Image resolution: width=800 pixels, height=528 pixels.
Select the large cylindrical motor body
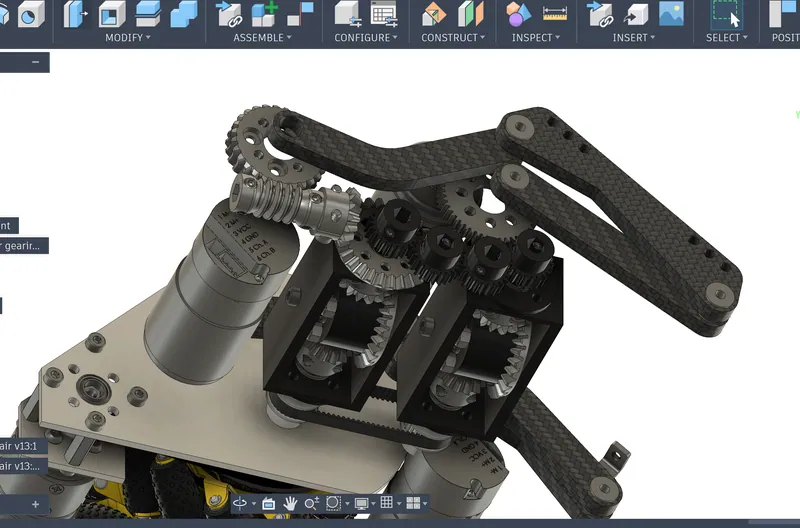209,311
